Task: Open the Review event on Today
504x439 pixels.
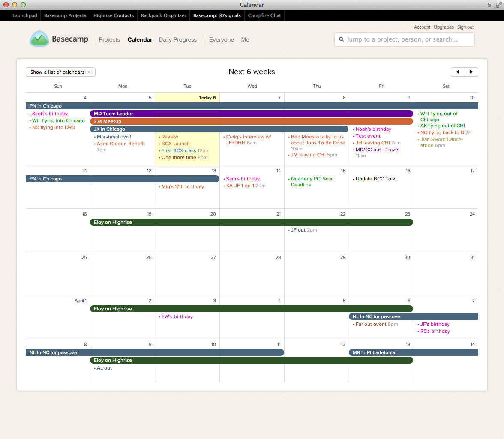Action: [170, 137]
